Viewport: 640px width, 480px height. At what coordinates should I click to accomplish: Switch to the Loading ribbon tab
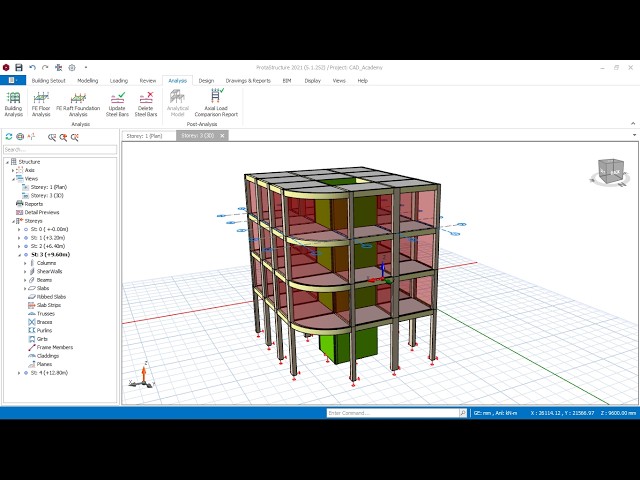tap(119, 81)
